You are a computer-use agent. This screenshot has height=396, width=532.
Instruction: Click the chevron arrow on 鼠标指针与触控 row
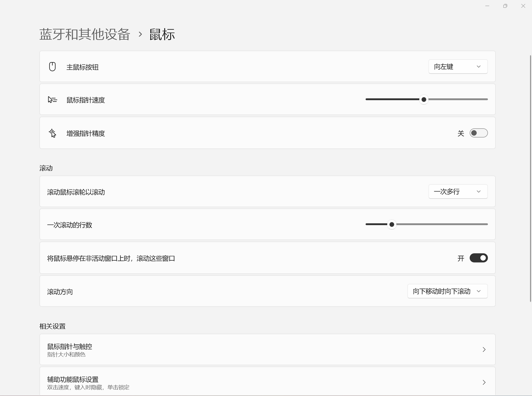click(484, 350)
